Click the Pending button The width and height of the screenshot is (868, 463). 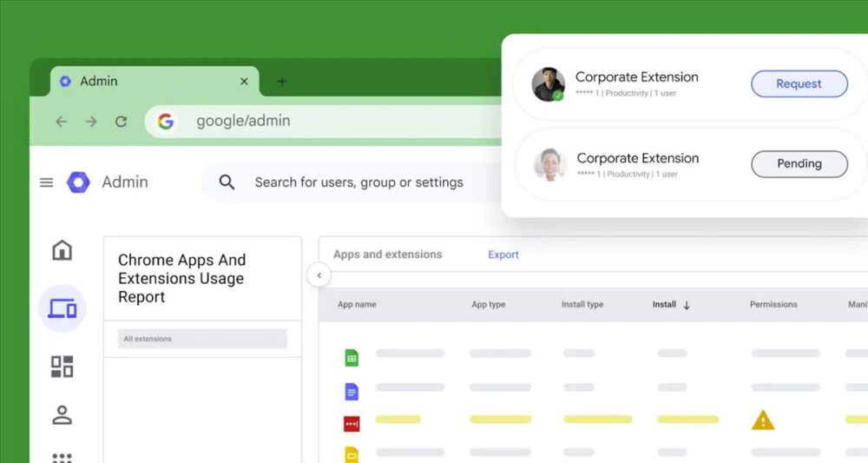click(799, 164)
